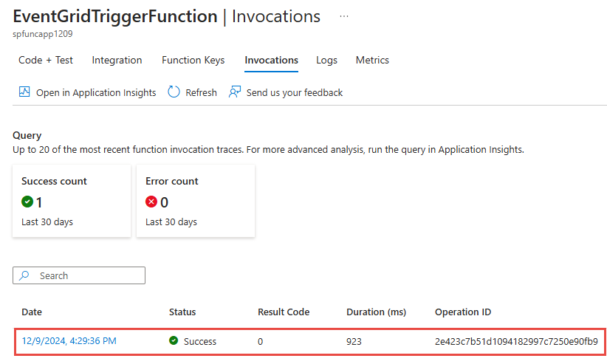View the Metrics tab
This screenshot has height=364, width=607.
point(372,61)
